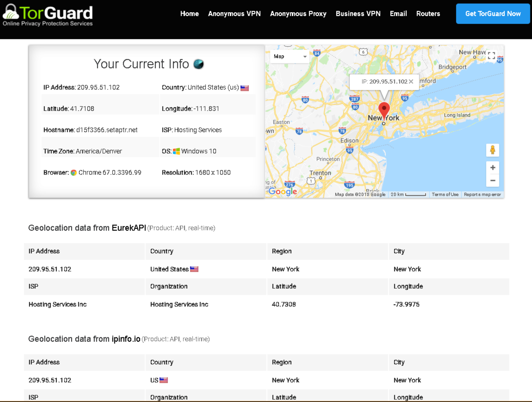This screenshot has height=402, width=532.
Task: Click the US flag next to Country in Current Info
Action: click(245, 88)
